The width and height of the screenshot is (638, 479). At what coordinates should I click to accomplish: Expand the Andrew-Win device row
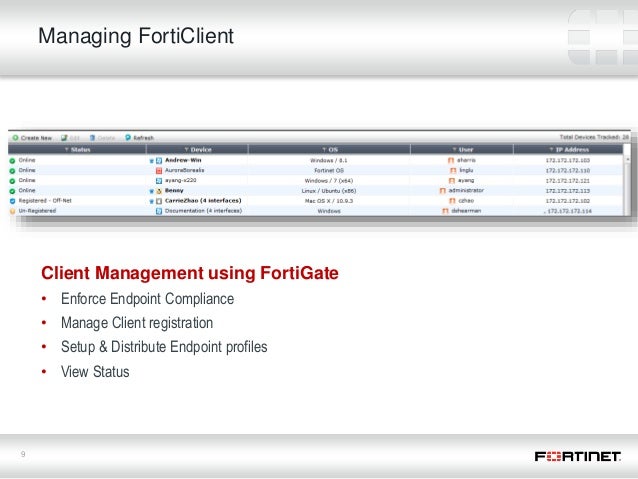(151, 161)
